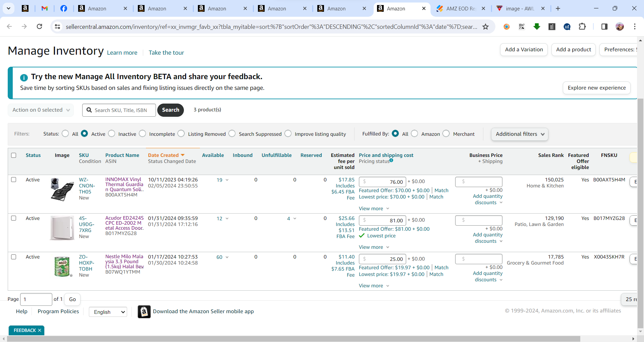
Task: Select the Acudor Access Door row checkbox
Action: point(14,218)
